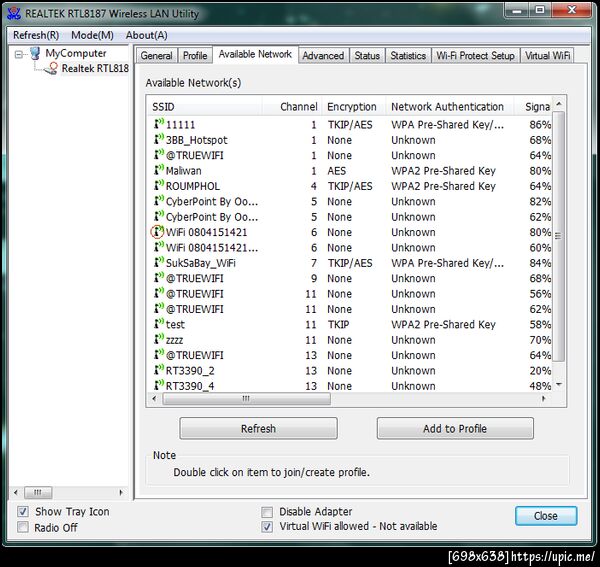Click the REALTEK utility title bar icon

click(x=14, y=13)
